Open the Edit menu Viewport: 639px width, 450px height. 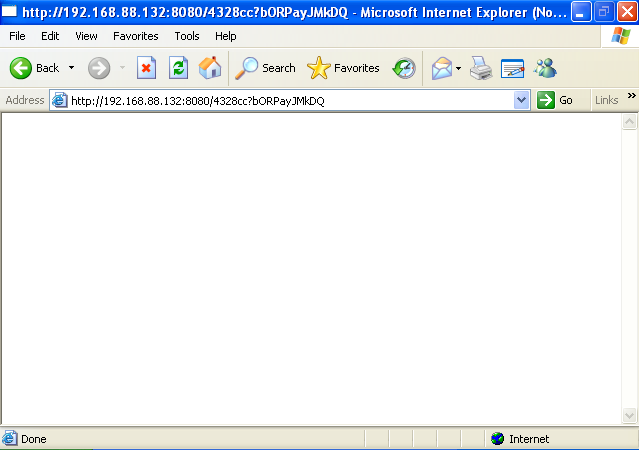click(x=50, y=36)
